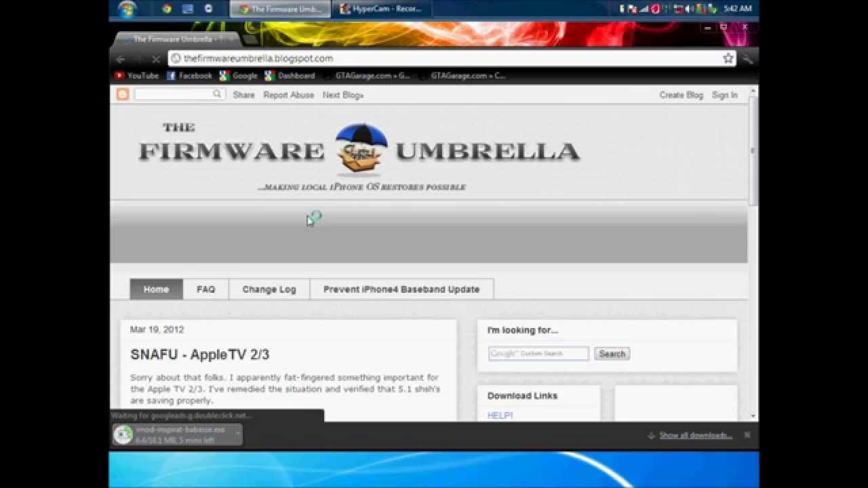Open the Google bookmark

[x=238, y=76]
